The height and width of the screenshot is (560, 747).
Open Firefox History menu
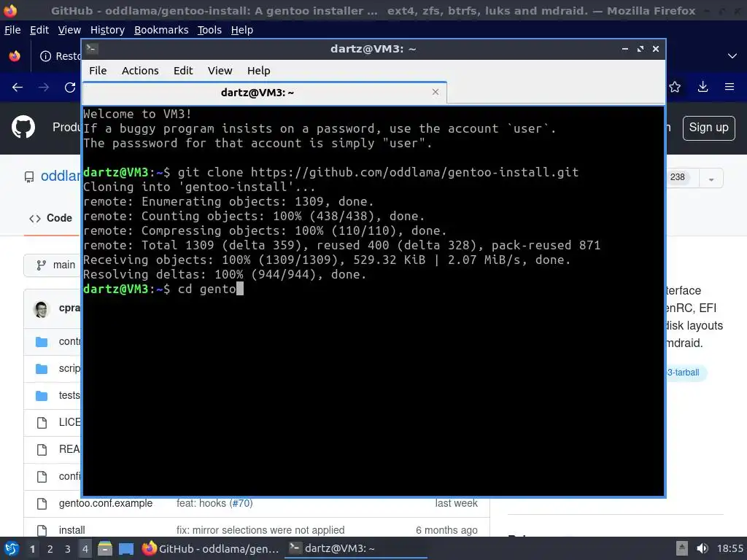pyautogui.click(x=107, y=30)
